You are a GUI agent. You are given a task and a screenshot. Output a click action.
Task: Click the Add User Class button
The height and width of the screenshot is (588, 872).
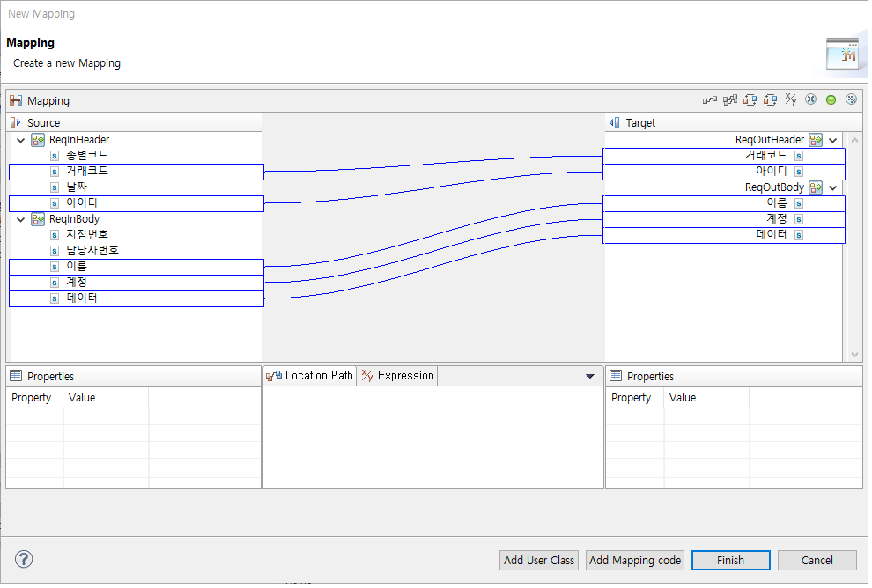pos(538,560)
